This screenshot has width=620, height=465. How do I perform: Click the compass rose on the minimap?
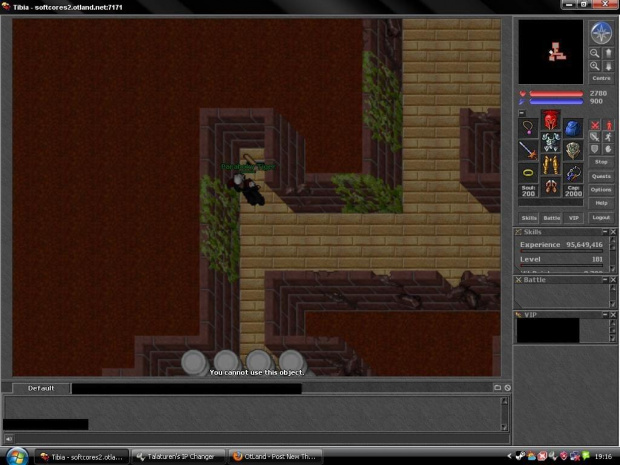(x=601, y=33)
